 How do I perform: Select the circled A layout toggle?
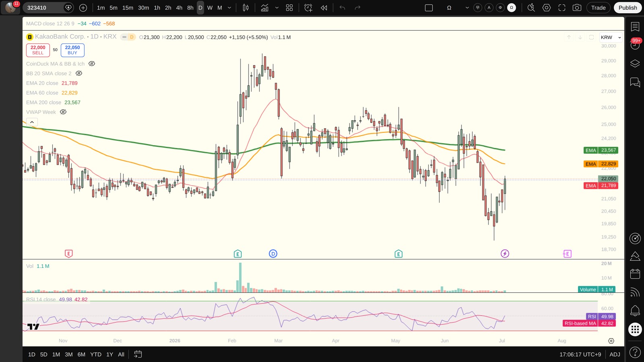[x=489, y=8]
